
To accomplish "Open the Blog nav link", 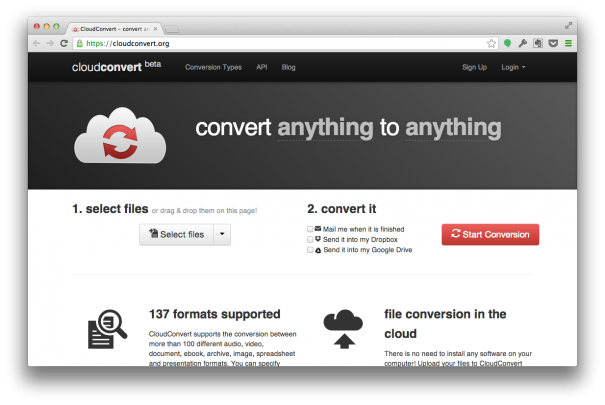I will pos(288,67).
